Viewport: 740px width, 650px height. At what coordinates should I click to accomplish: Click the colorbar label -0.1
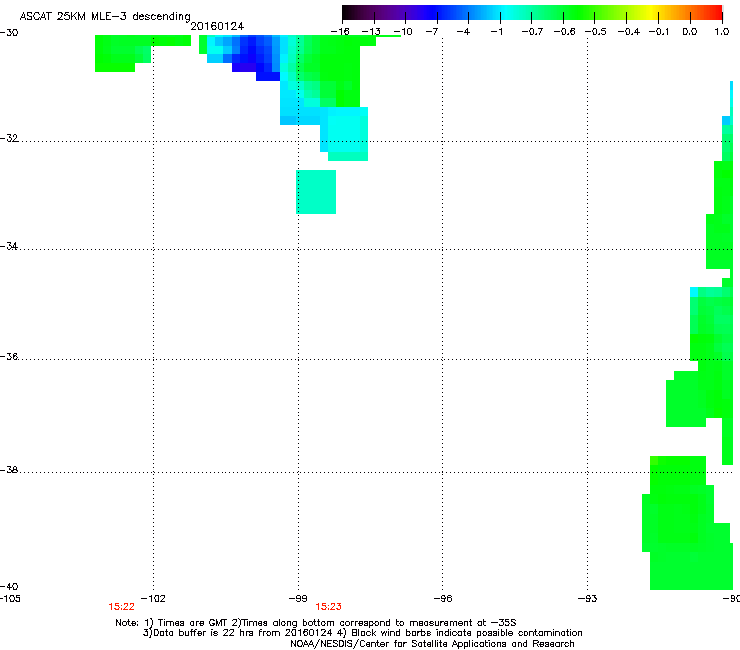point(659,32)
